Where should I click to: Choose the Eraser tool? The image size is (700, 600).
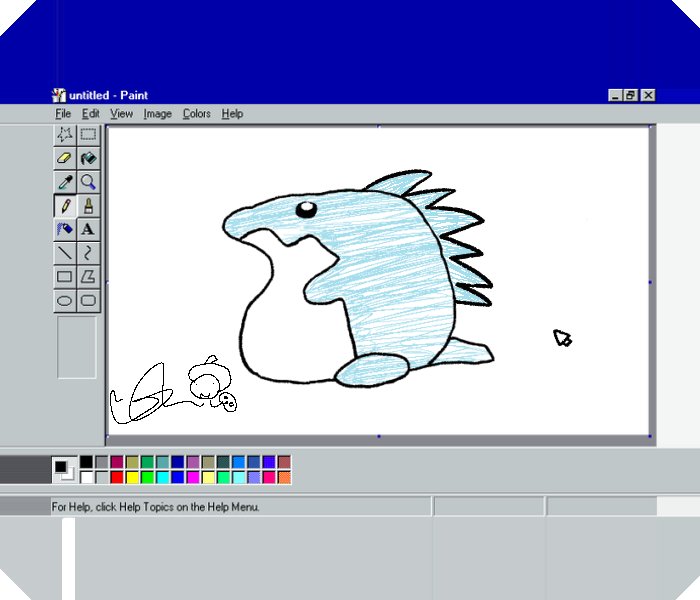tap(65, 158)
